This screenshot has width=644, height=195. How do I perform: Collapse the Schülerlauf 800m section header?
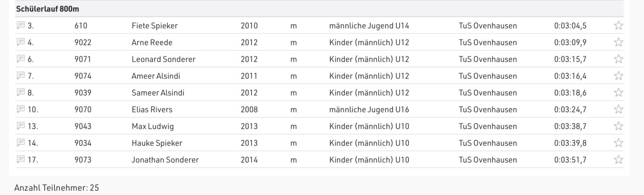319,9
